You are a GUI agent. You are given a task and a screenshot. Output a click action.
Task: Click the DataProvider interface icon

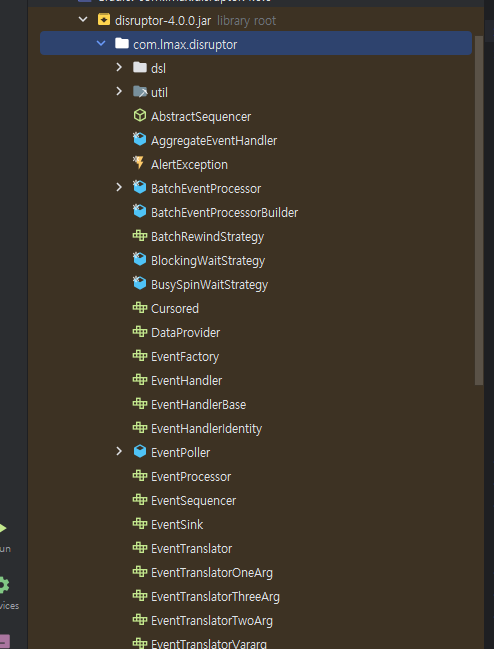coord(140,332)
